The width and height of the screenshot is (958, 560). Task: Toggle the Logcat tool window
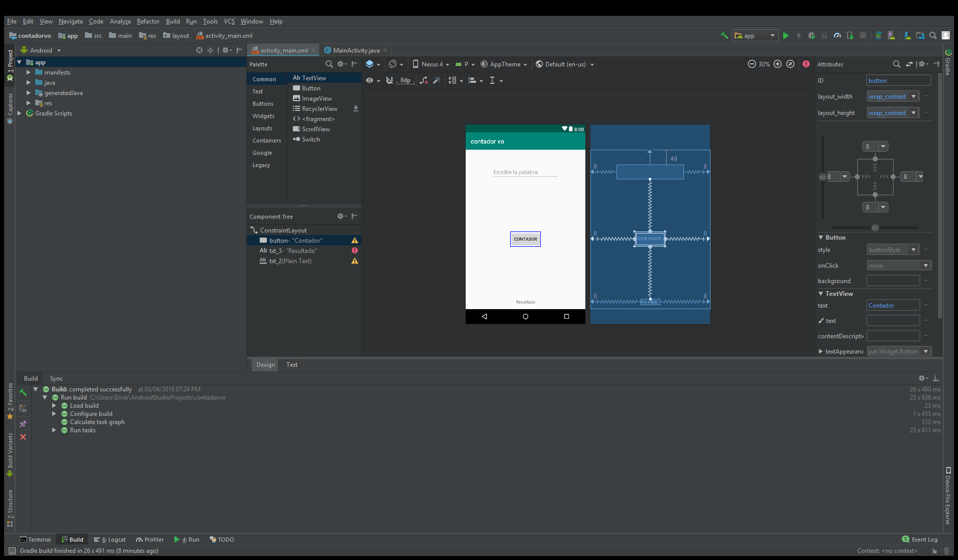point(110,540)
